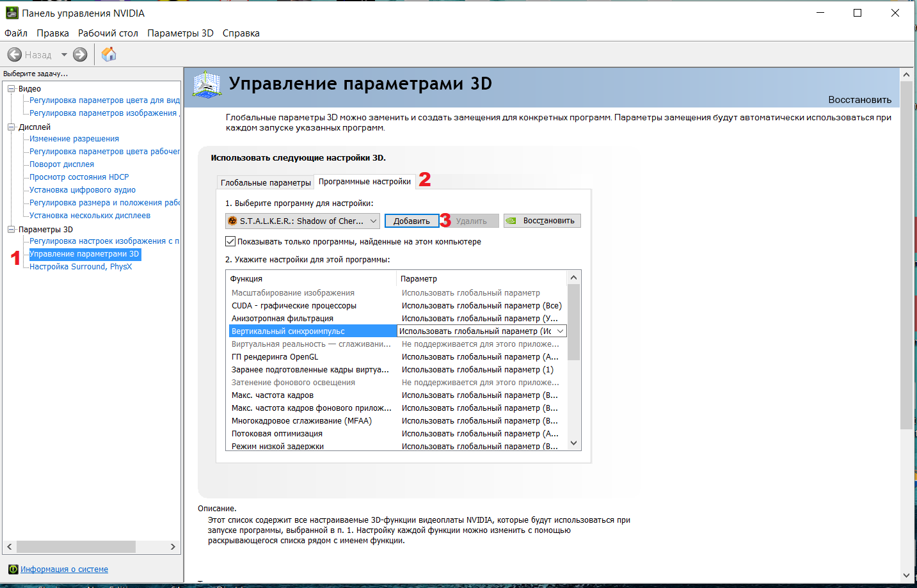The width and height of the screenshot is (917, 588).
Task: Select the Макс. частота кадров row
Action: tap(397, 395)
